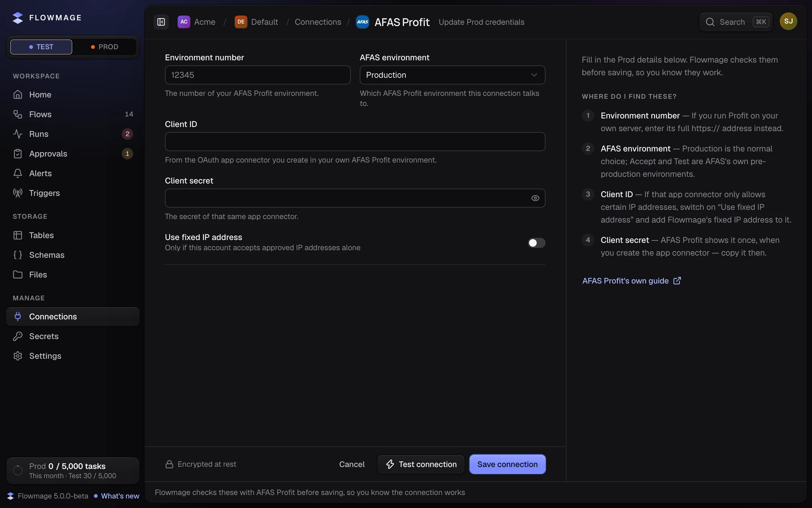Open Secrets under Manage

(73, 336)
